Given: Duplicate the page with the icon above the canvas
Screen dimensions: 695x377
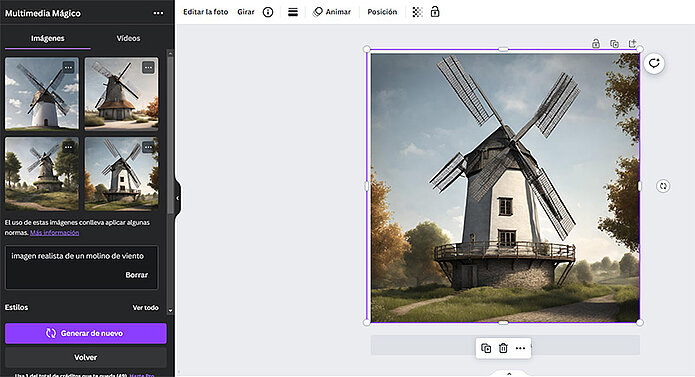Looking at the screenshot, I should pyautogui.click(x=614, y=43).
